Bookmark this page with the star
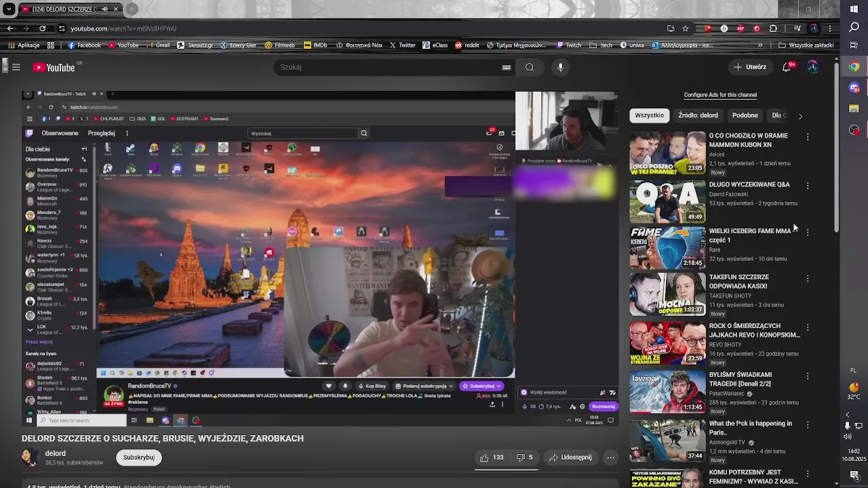This screenshot has width=868, height=488. [686, 28]
